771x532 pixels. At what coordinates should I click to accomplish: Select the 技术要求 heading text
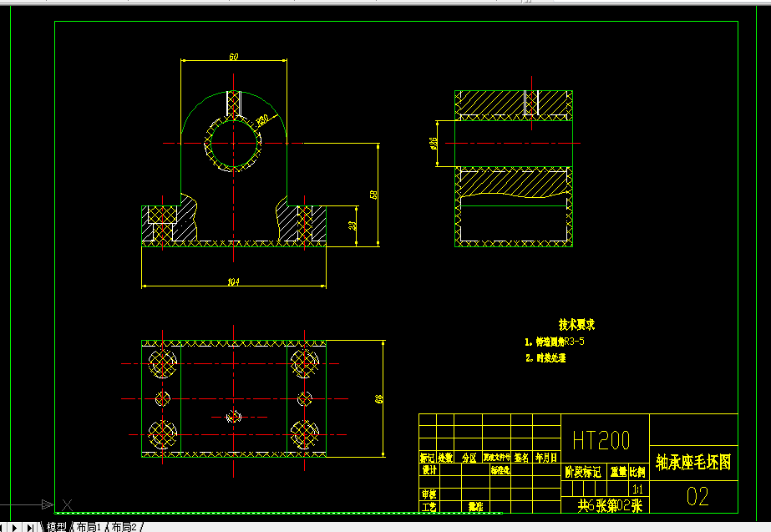pyautogui.click(x=576, y=325)
